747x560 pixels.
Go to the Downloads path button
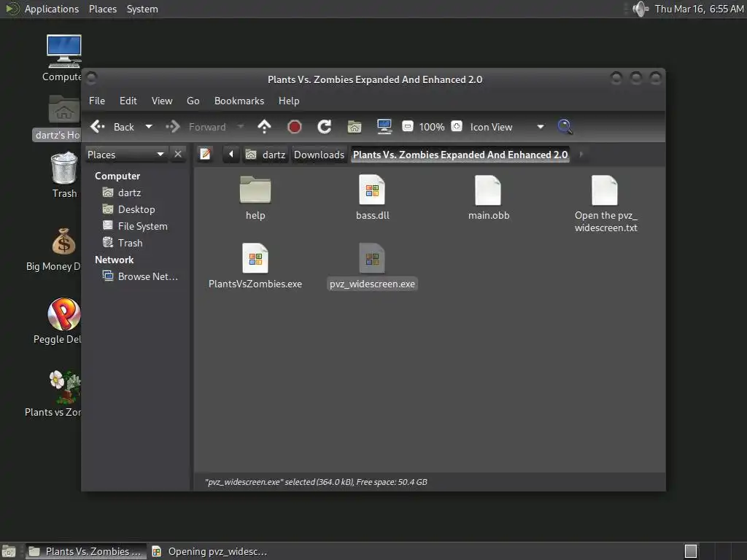tap(319, 155)
